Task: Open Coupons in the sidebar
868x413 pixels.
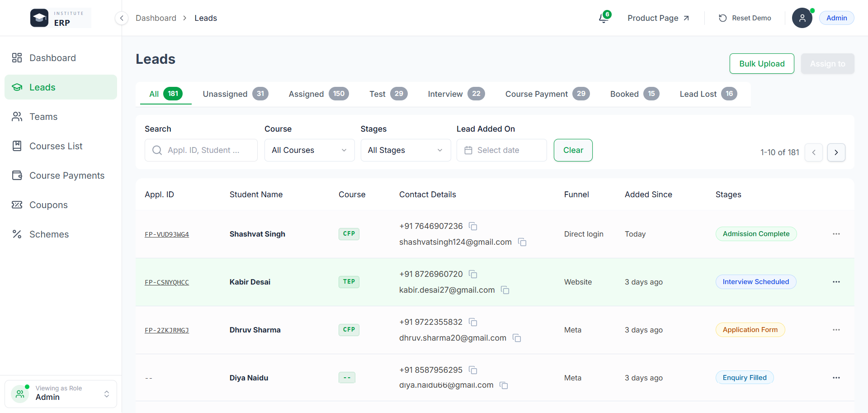Action: click(x=61, y=205)
